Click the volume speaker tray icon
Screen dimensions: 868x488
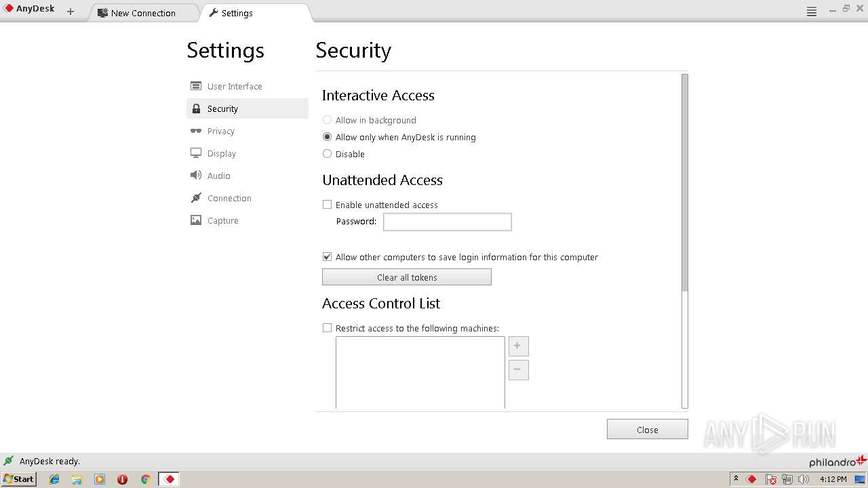(x=804, y=479)
